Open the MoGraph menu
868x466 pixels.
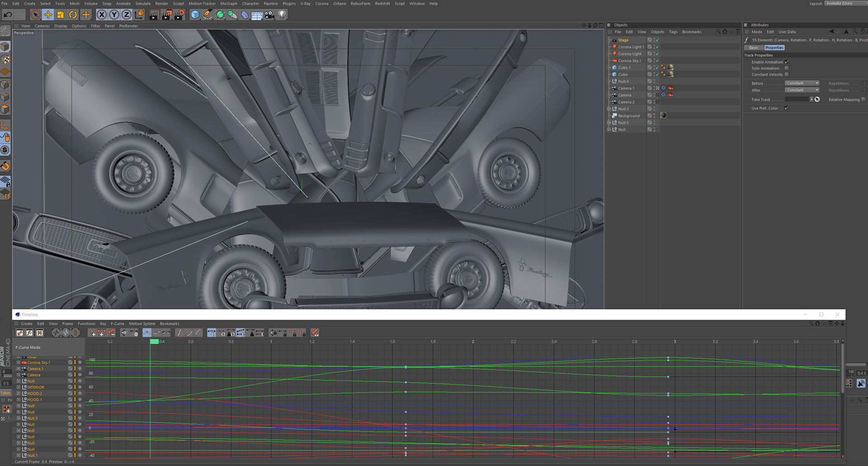[228, 4]
